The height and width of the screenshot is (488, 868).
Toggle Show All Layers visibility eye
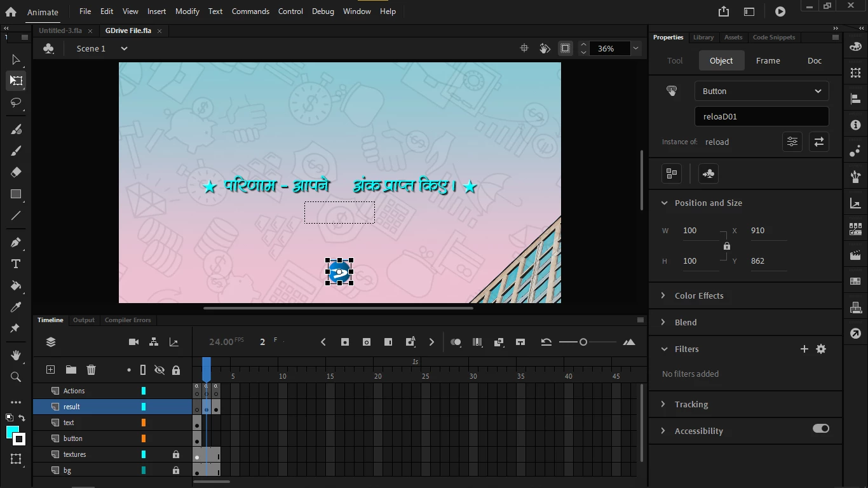[x=159, y=370]
